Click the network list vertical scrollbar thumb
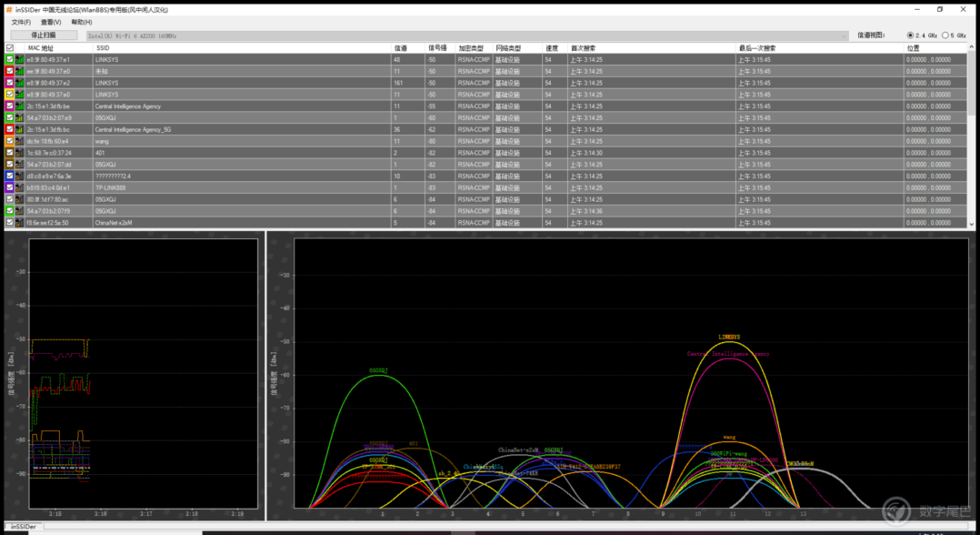Viewport: 980px width, 535px height. 971,83
